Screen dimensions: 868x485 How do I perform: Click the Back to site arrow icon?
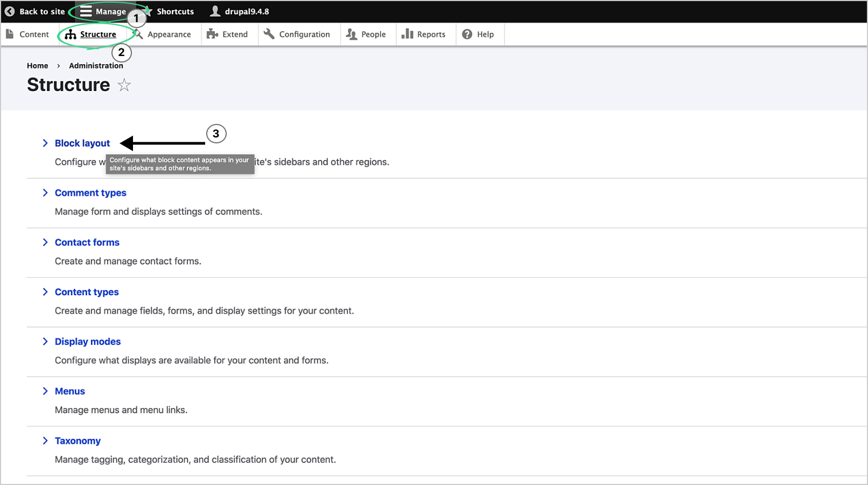pos(10,11)
